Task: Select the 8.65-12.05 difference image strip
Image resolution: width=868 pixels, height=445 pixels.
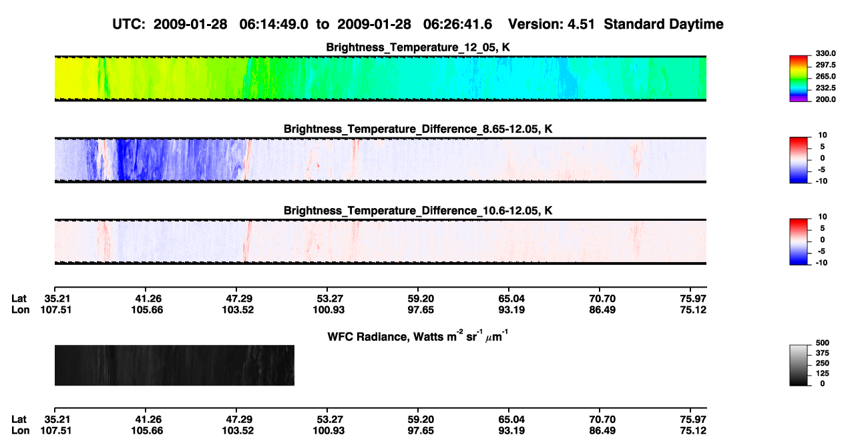Action: (x=381, y=160)
